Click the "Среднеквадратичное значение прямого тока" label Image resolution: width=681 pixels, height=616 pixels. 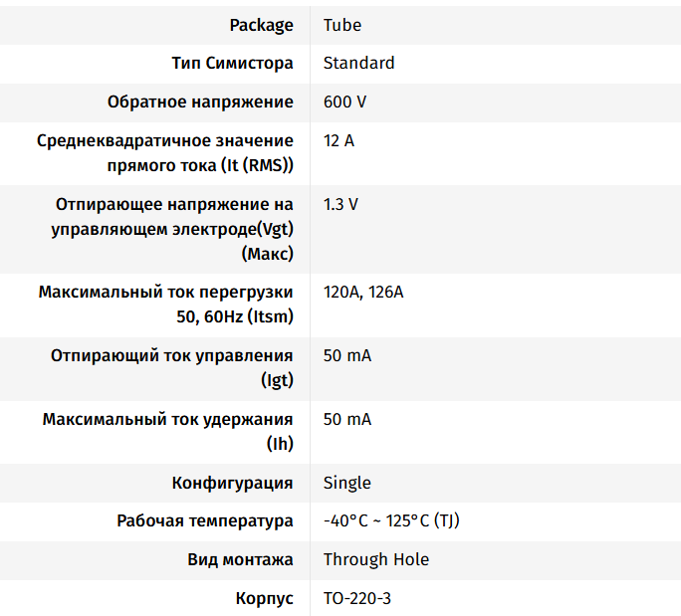165,153
